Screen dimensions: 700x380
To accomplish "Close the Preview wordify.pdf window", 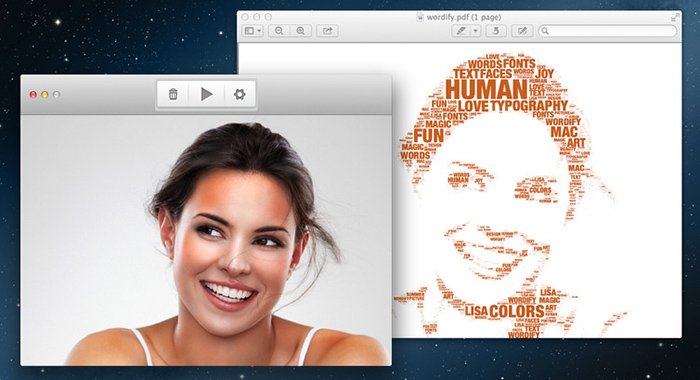I will point(245,17).
